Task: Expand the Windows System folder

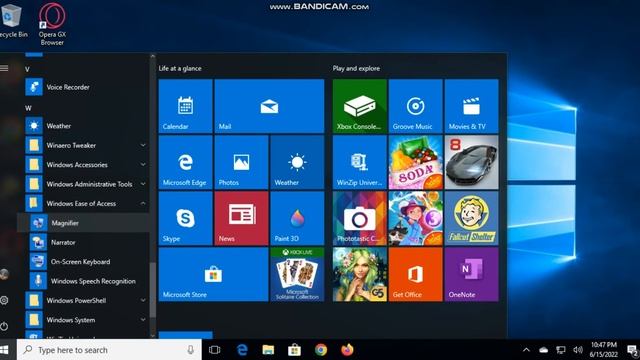Action: pos(83,320)
